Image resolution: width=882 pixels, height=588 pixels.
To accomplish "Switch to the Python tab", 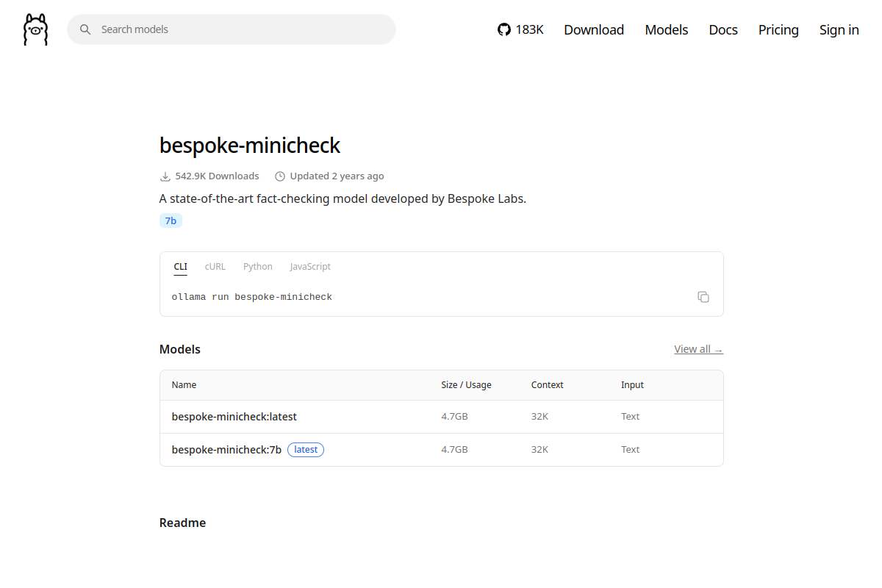I will tap(258, 267).
